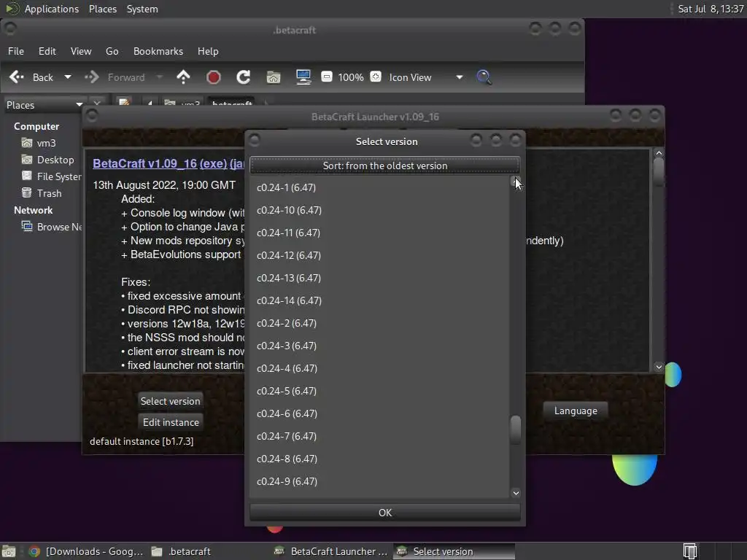Reload the current folder
This screenshot has height=560, width=747.
(244, 77)
